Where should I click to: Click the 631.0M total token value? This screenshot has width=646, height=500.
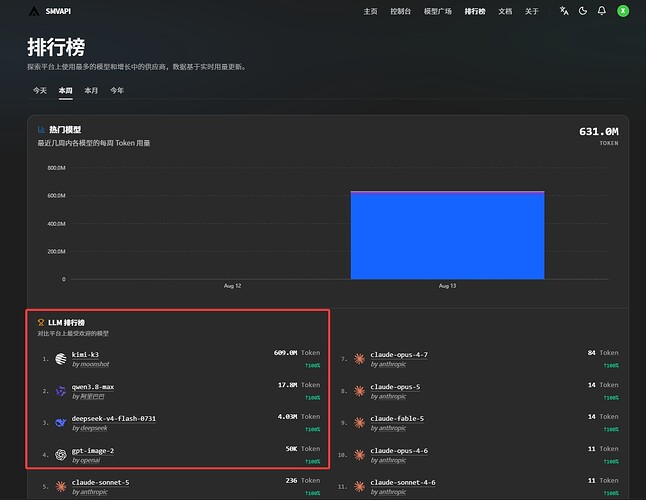pos(599,132)
